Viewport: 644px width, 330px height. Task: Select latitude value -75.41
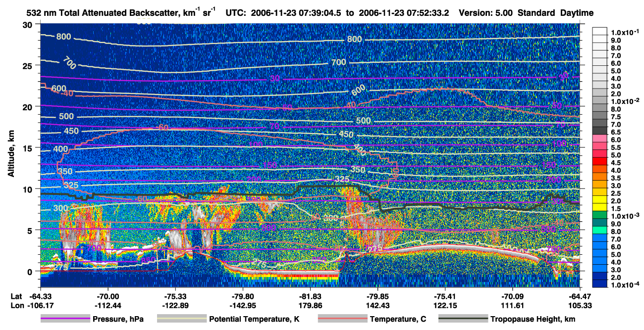click(445, 296)
